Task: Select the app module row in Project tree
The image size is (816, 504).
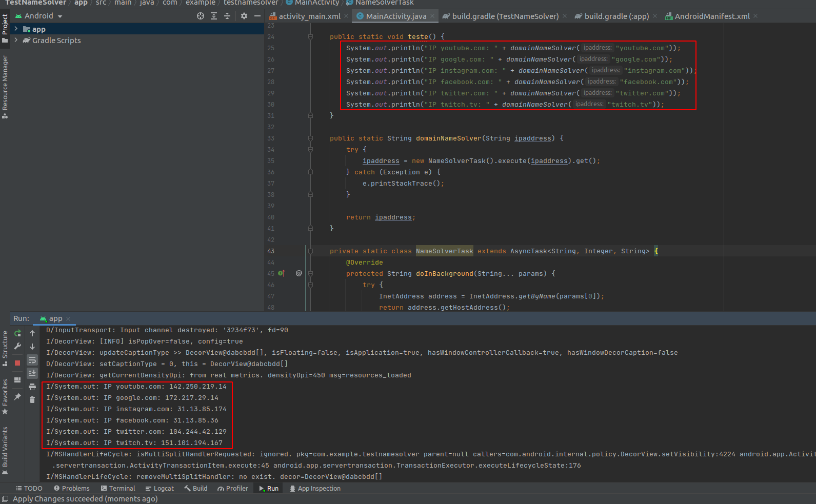Action: (137, 29)
